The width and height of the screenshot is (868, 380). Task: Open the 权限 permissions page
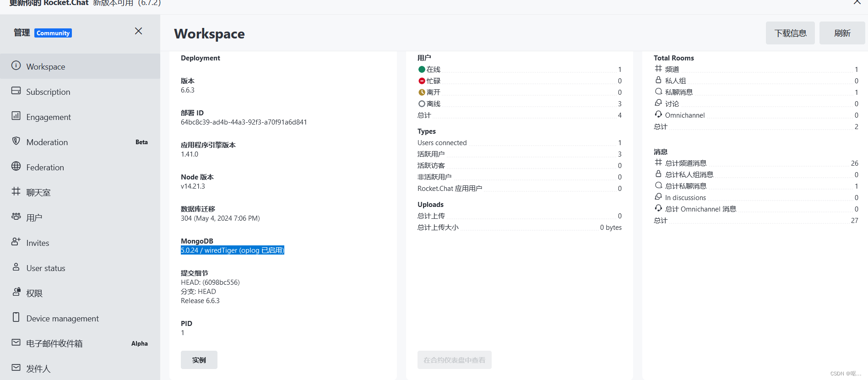(80, 293)
